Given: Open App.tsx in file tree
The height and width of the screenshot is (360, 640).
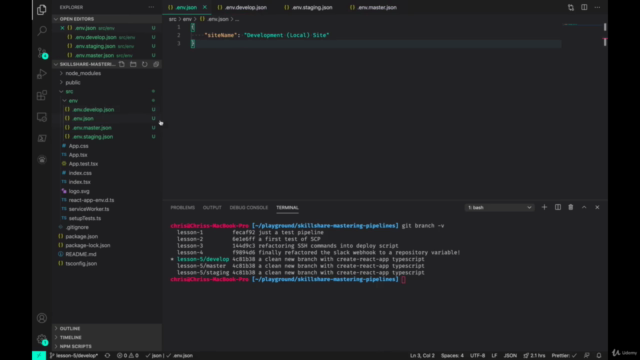Looking at the screenshot, I should coord(78,155).
